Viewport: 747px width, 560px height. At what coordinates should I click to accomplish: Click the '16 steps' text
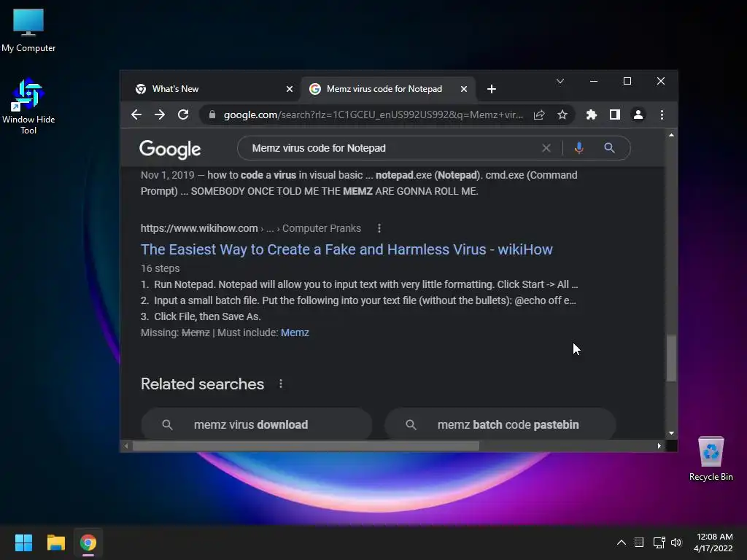(160, 268)
